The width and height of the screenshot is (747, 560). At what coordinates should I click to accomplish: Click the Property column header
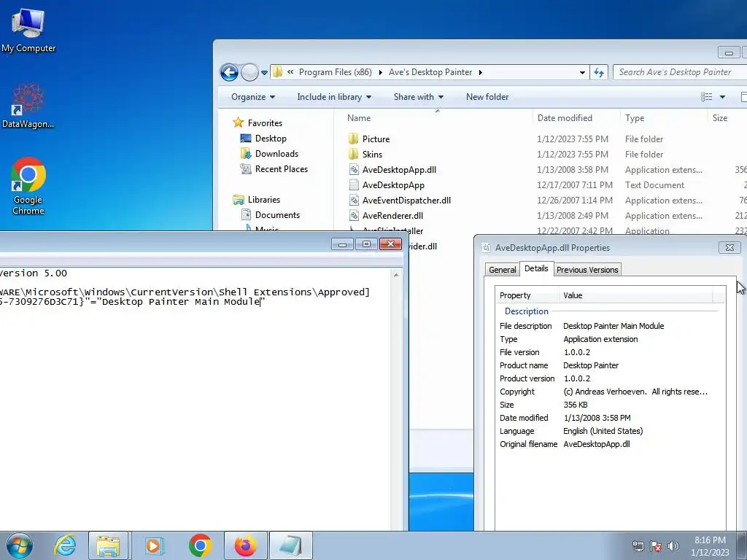(x=527, y=295)
